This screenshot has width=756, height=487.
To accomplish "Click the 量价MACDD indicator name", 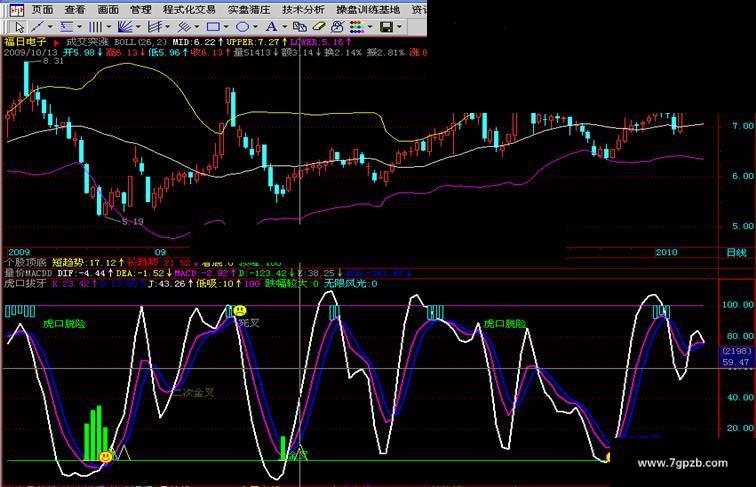I will pyautogui.click(x=28, y=273).
